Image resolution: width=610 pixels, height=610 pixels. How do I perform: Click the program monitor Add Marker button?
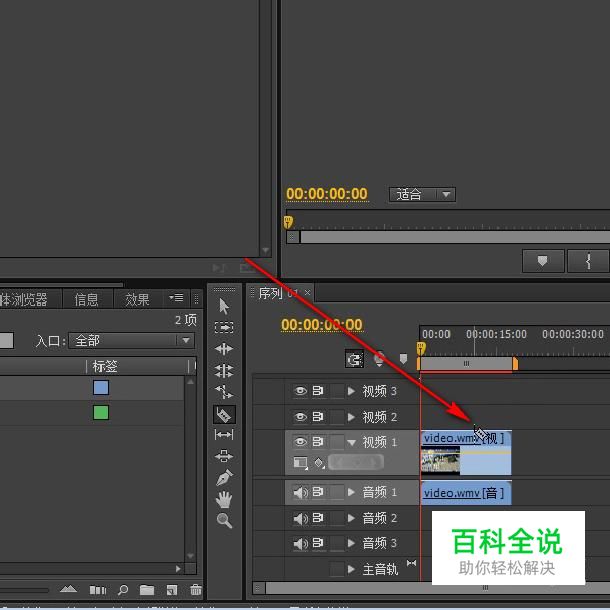(543, 261)
